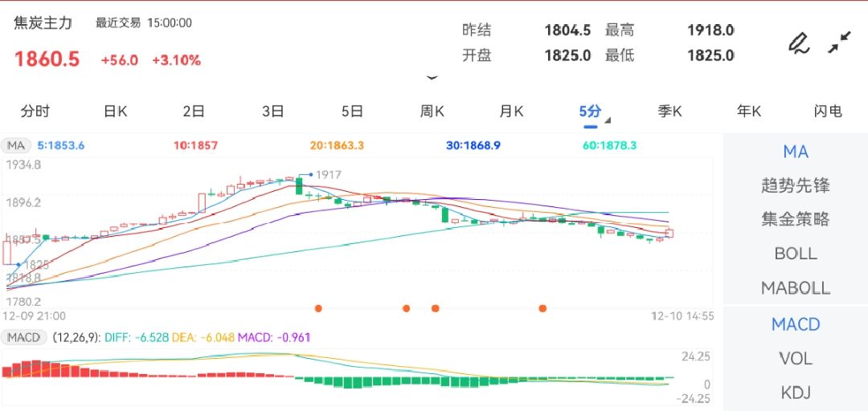Click the 最高 value 1918.0

click(x=710, y=30)
